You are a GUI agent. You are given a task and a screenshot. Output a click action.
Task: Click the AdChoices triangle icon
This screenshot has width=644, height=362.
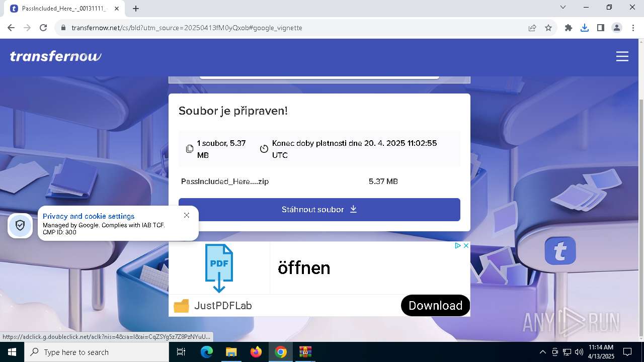458,245
